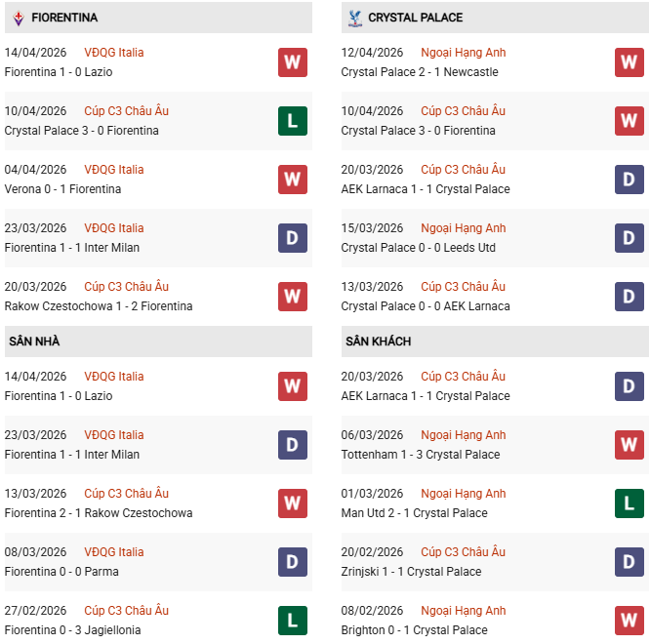
Task: Open the SÂN KHÁCH away section header
Action: click(x=378, y=342)
